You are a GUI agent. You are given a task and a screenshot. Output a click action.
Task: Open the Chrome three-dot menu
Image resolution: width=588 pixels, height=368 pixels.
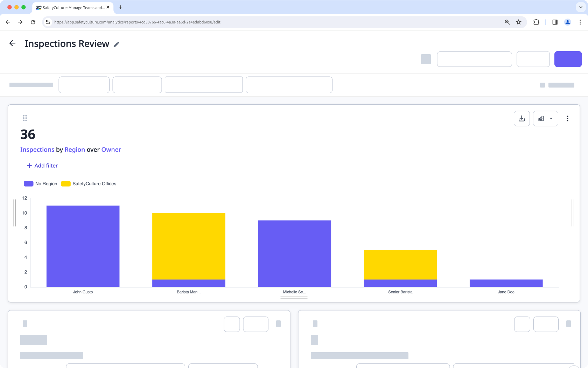[x=580, y=22]
